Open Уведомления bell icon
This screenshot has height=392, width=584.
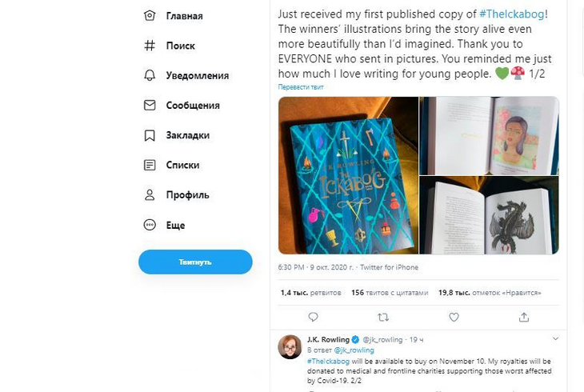(x=150, y=75)
